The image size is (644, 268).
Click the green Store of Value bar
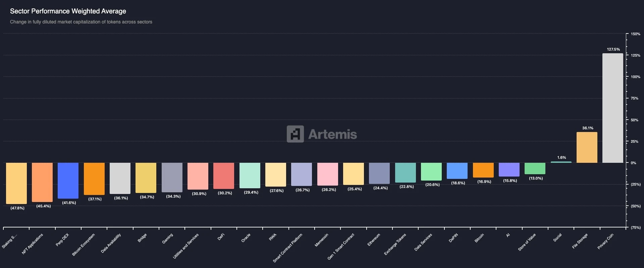coord(535,169)
